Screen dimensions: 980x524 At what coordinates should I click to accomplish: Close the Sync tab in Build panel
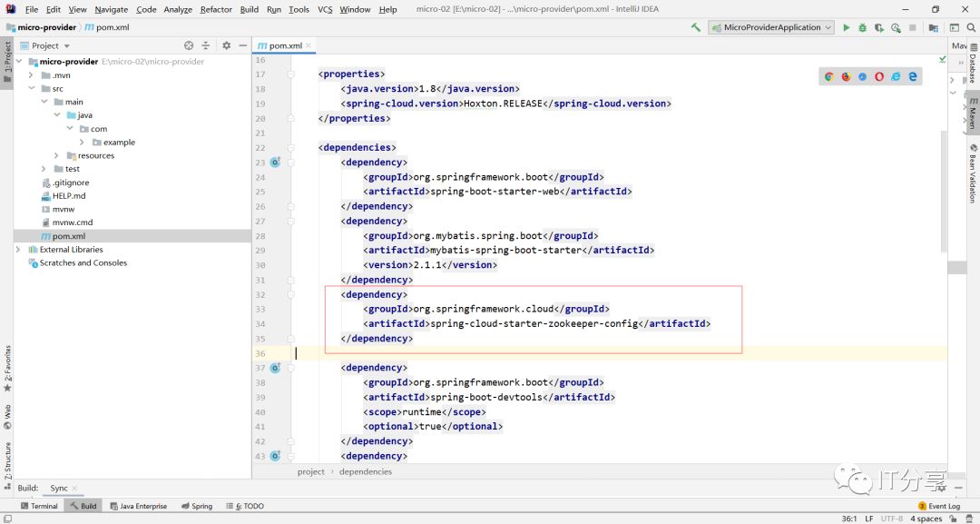[x=74, y=489]
